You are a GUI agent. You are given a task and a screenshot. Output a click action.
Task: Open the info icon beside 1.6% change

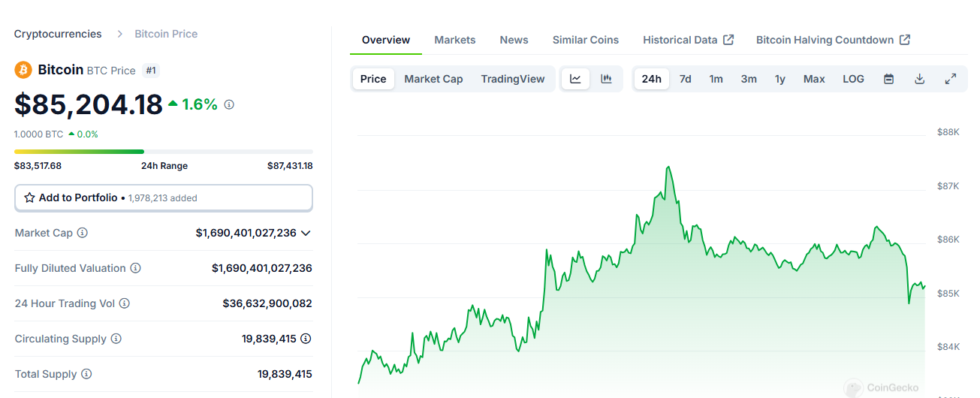tap(229, 104)
